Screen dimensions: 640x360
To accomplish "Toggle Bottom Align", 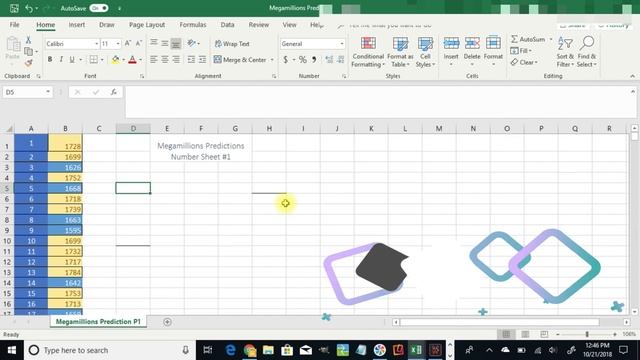I will coord(176,43).
